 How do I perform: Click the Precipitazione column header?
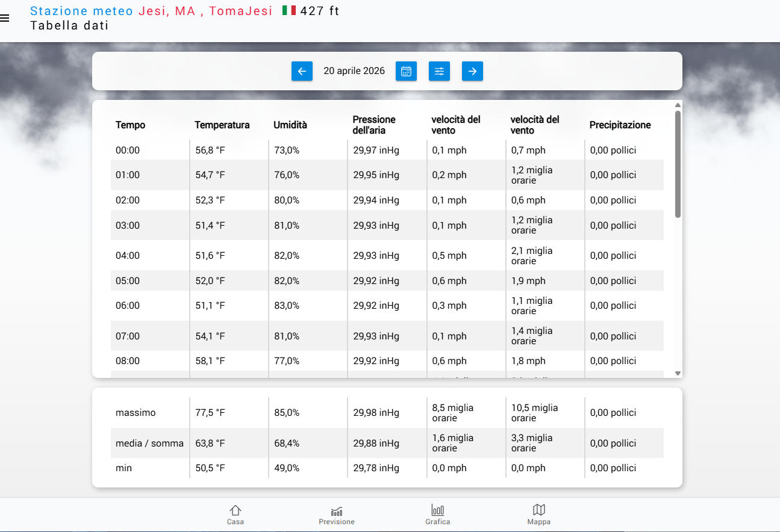620,125
